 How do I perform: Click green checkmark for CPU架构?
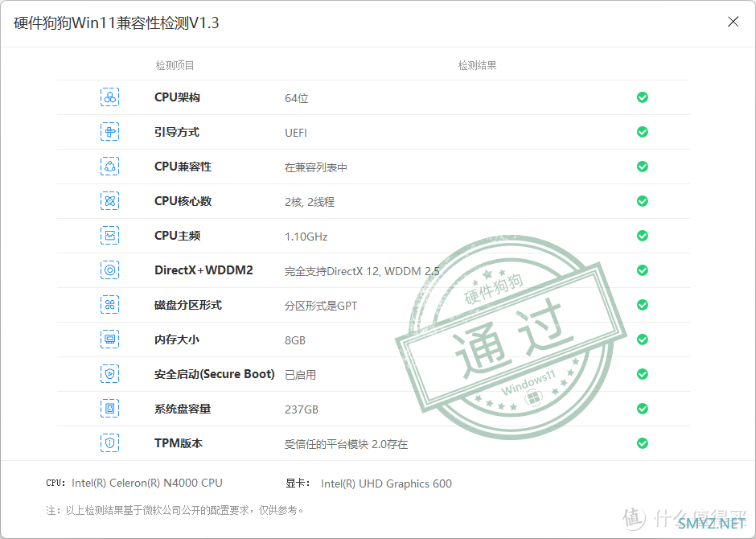pos(643,97)
